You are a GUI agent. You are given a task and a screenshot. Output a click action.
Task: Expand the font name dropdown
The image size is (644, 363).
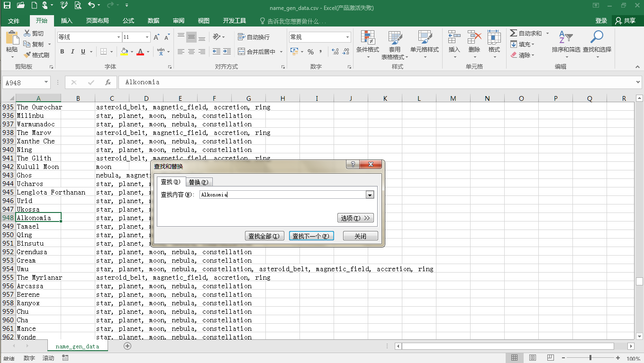pyautogui.click(x=118, y=37)
